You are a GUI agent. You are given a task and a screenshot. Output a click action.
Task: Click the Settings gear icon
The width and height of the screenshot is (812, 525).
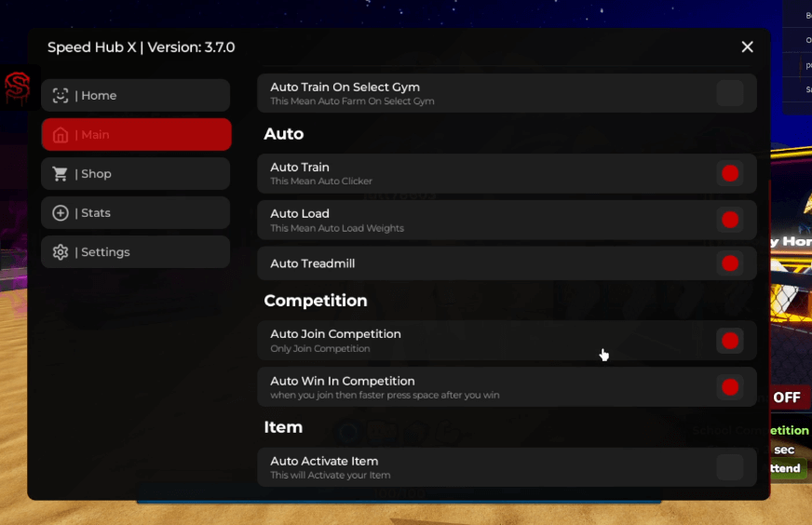click(61, 252)
